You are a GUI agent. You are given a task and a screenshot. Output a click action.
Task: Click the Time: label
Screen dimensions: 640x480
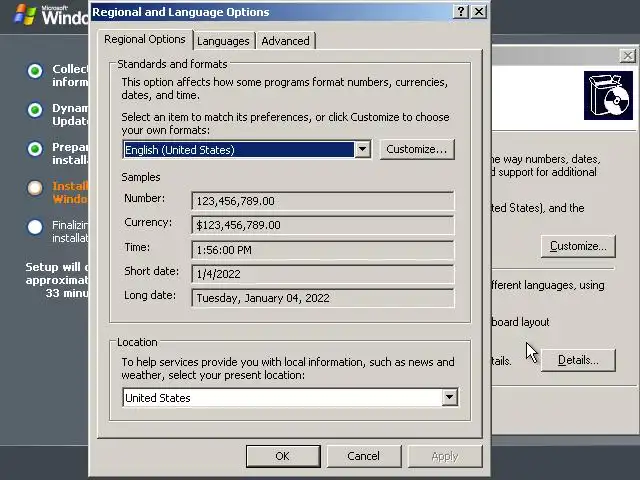point(137,247)
